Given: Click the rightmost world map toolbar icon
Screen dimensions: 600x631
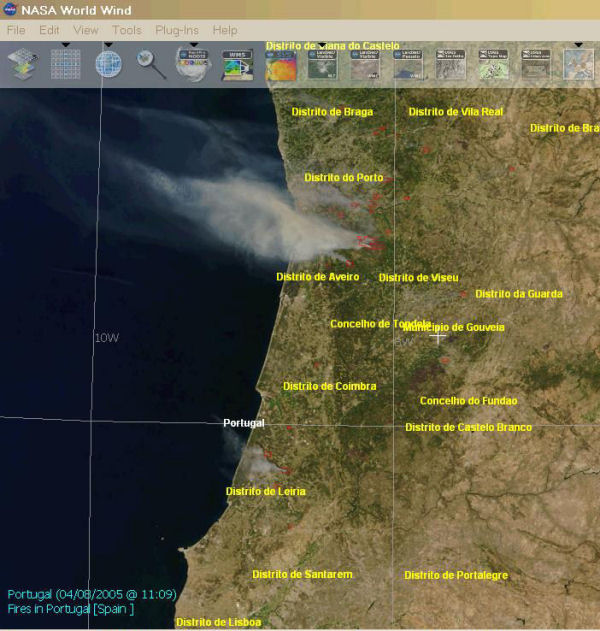Looking at the screenshot, I should click(578, 65).
